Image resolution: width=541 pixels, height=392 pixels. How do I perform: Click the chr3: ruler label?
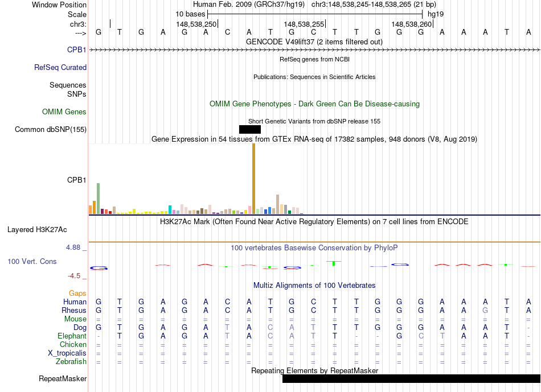79,24
